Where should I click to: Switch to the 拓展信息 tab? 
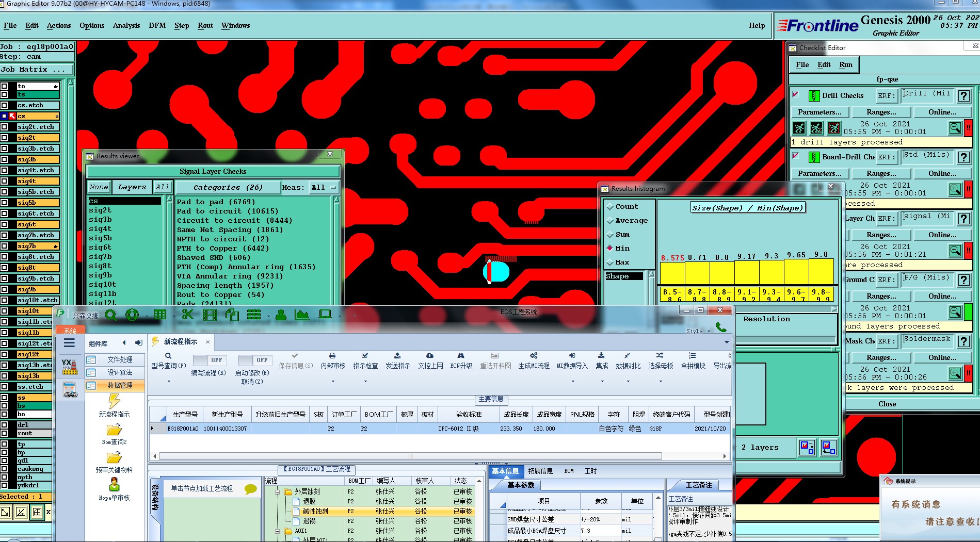540,471
